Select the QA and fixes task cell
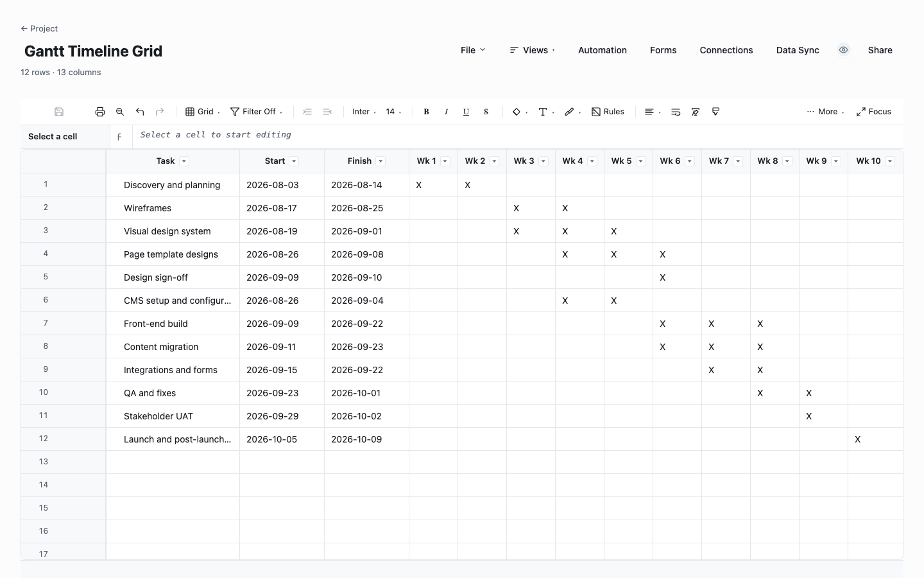 (173, 393)
